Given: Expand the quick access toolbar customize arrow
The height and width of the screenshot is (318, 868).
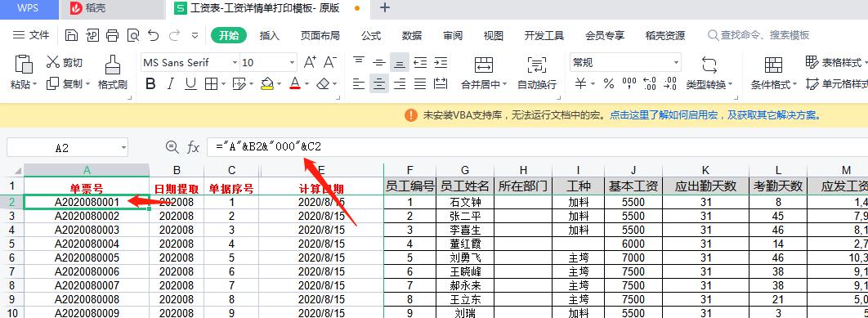Looking at the screenshot, I should 195,35.
